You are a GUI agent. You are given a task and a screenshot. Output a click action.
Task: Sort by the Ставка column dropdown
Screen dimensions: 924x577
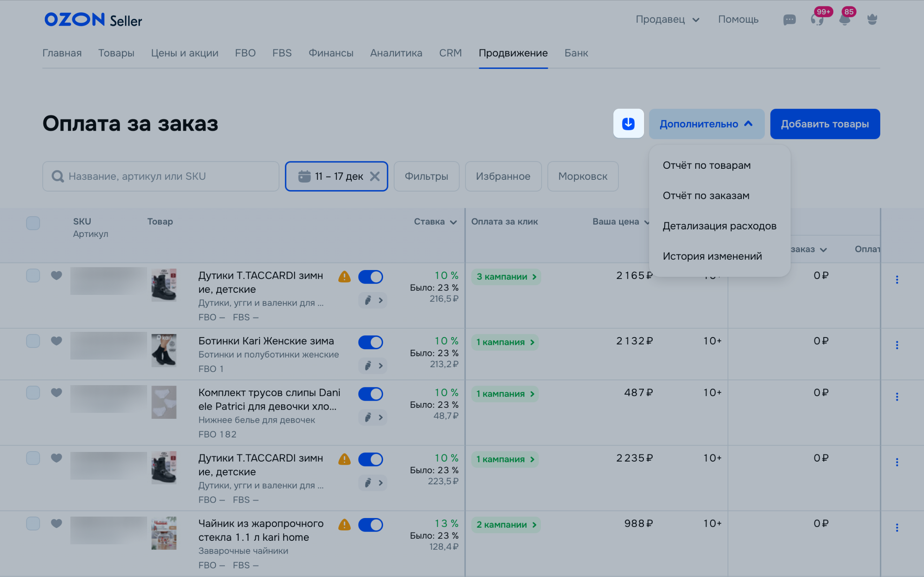click(x=435, y=222)
